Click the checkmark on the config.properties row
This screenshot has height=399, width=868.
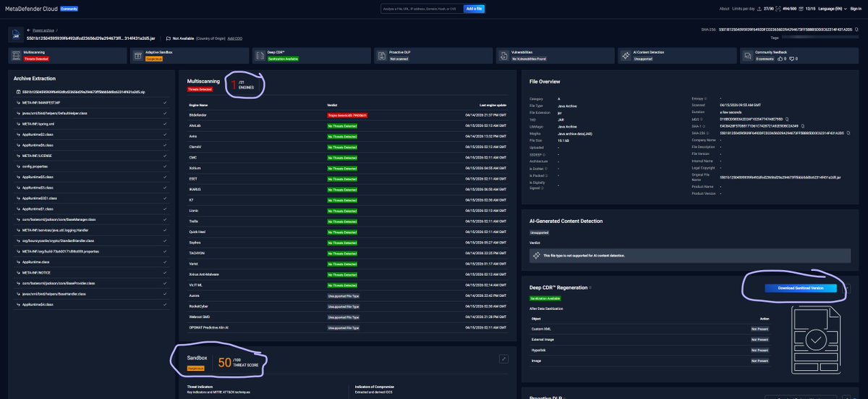pyautogui.click(x=165, y=165)
